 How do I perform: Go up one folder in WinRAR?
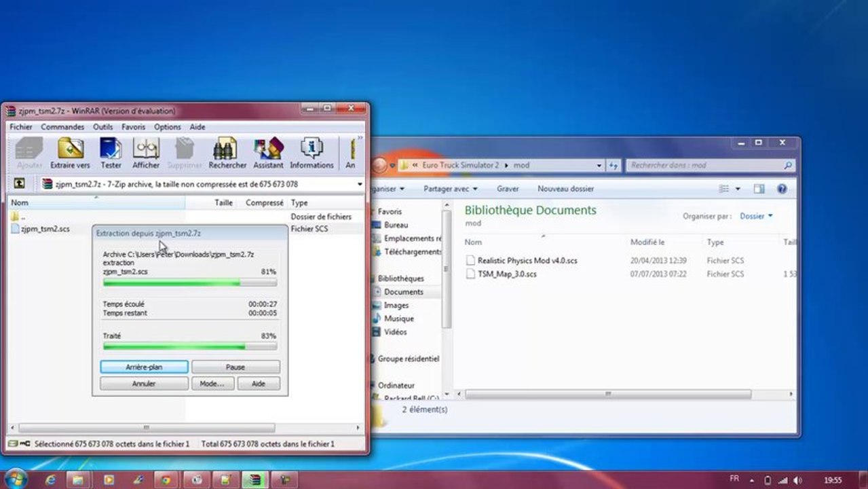coord(20,183)
